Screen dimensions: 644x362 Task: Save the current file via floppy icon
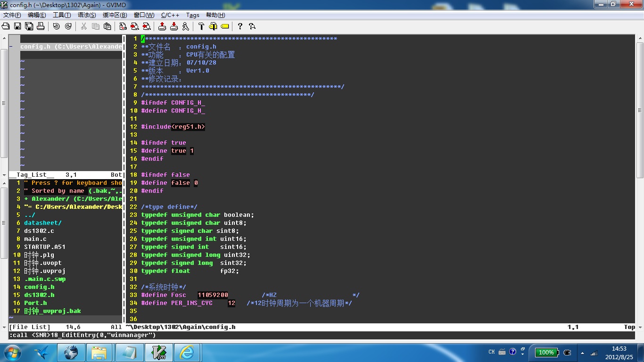tap(17, 26)
